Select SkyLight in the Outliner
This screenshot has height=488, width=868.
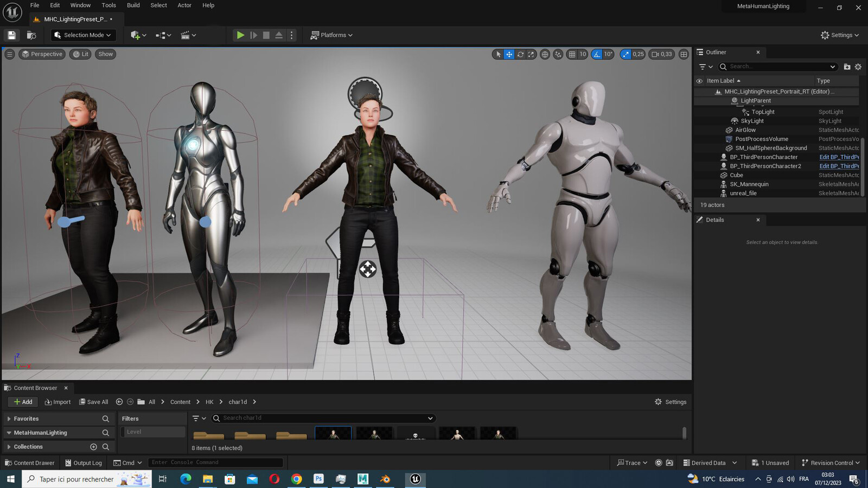point(752,121)
